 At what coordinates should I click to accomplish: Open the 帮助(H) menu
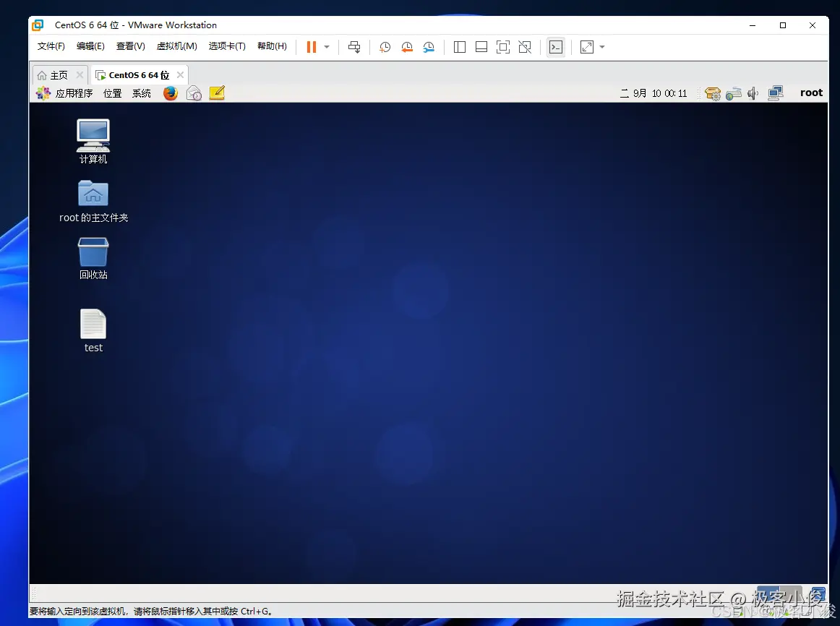(x=272, y=46)
